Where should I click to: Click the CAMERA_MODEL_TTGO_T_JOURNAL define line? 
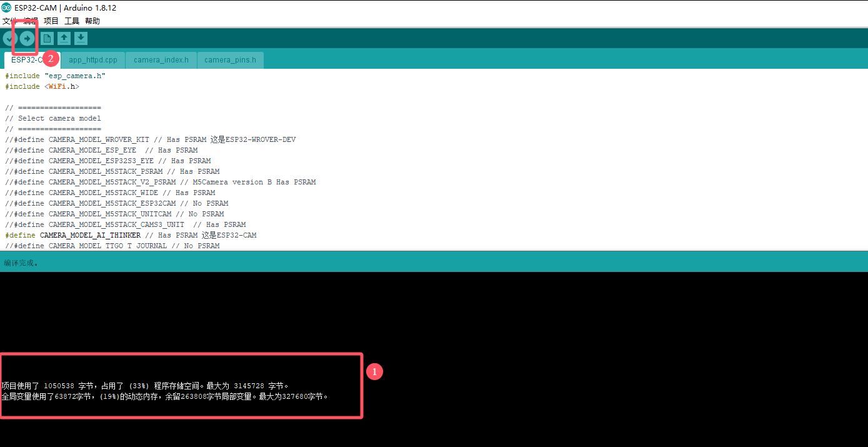coord(112,246)
